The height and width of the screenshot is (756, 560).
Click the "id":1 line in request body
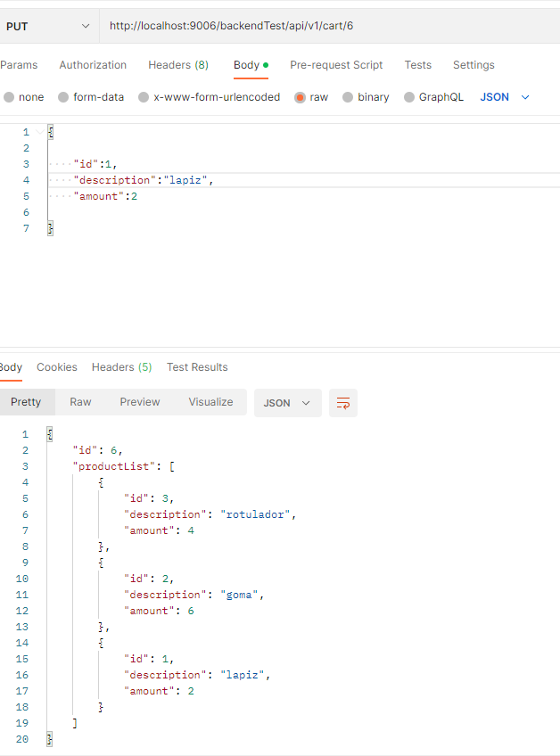(95, 164)
